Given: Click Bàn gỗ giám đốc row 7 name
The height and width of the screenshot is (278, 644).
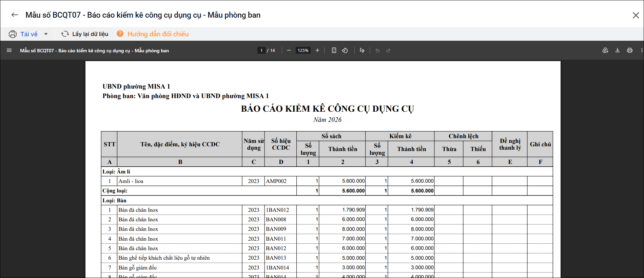Looking at the screenshot, I should click(138, 267).
